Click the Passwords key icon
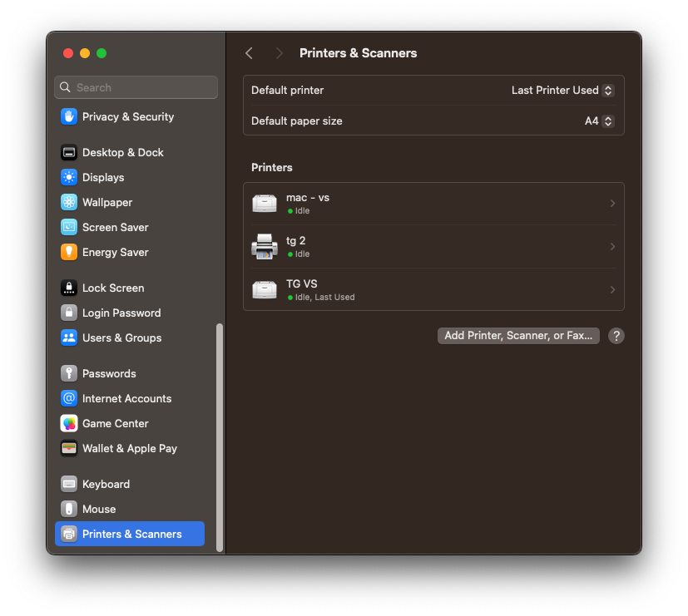 (69, 373)
